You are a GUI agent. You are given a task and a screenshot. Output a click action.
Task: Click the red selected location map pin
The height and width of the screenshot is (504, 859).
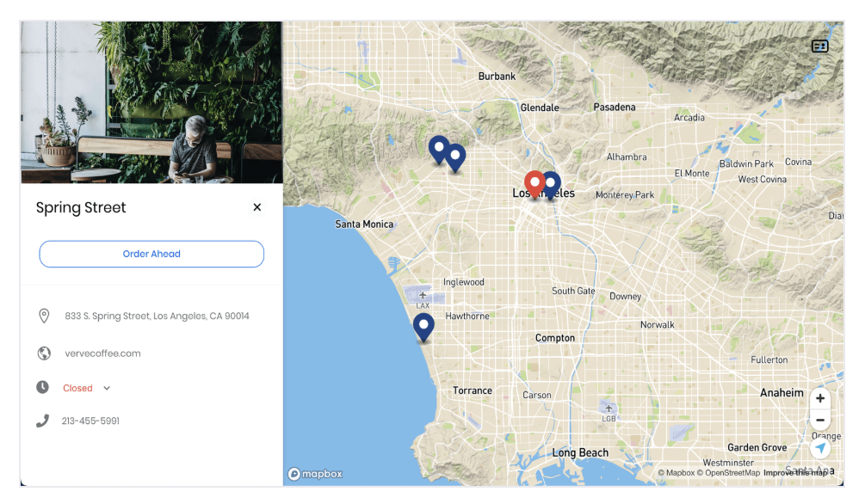[x=535, y=183]
